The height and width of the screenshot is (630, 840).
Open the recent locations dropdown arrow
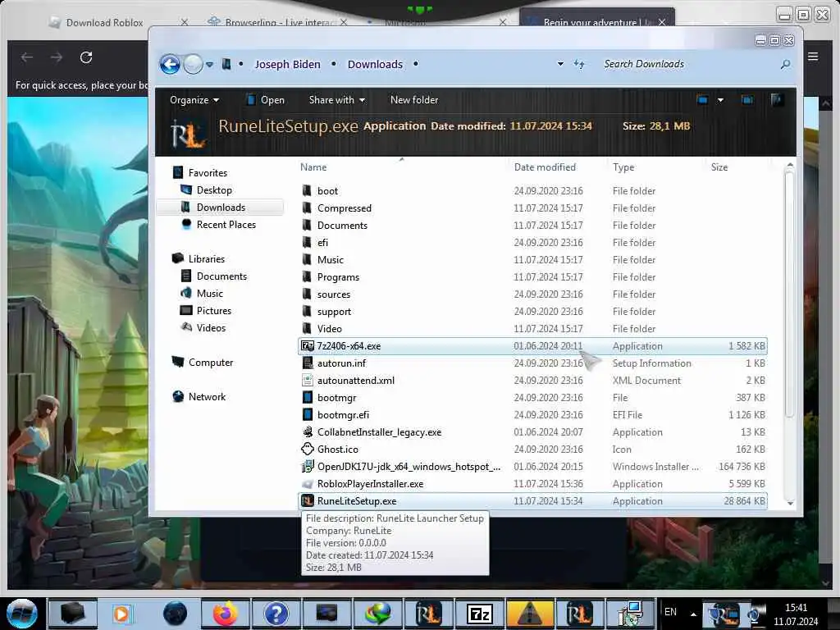(209, 64)
